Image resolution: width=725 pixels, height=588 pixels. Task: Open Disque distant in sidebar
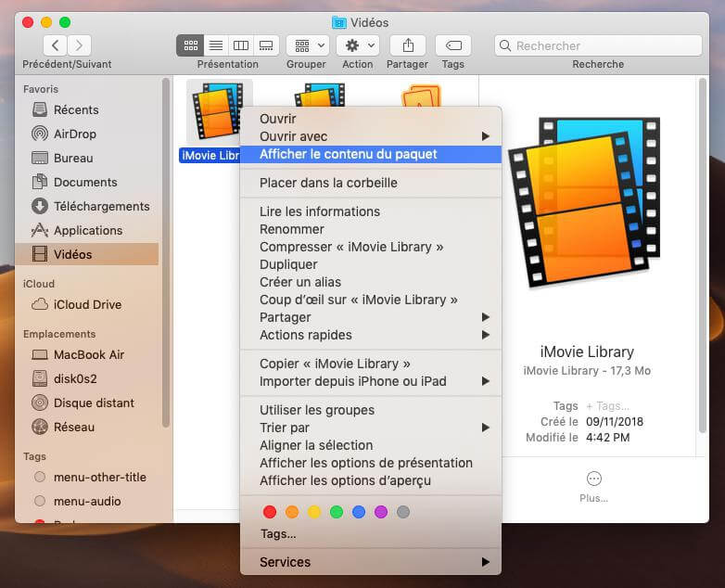click(88, 403)
